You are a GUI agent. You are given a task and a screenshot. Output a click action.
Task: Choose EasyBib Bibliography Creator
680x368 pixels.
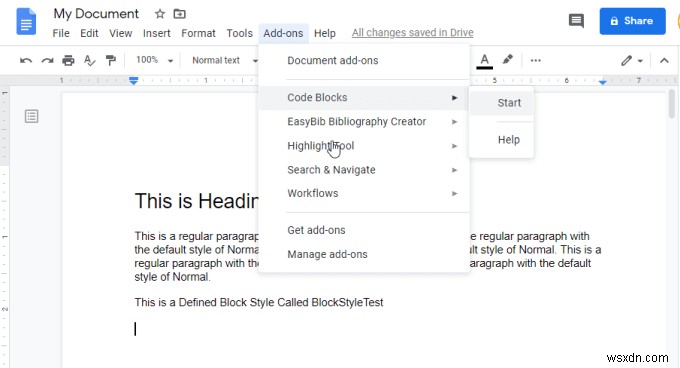point(364,122)
